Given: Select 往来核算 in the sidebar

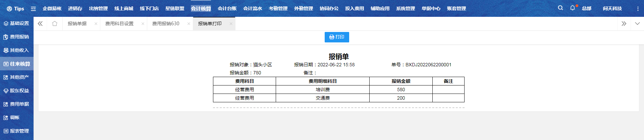Looking at the screenshot, I should click(17, 64).
